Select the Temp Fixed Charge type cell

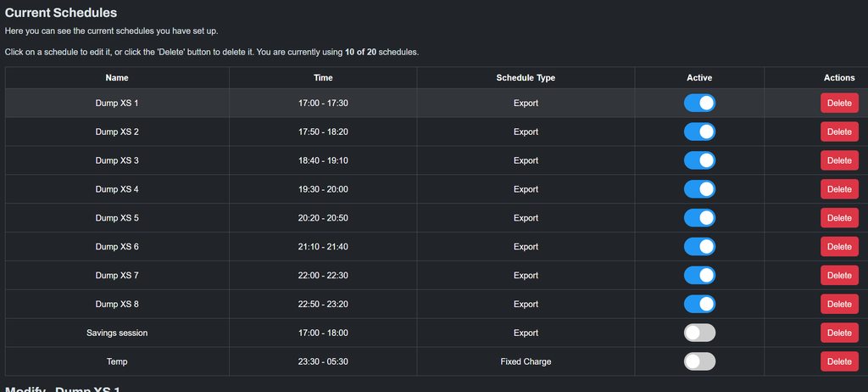526,361
